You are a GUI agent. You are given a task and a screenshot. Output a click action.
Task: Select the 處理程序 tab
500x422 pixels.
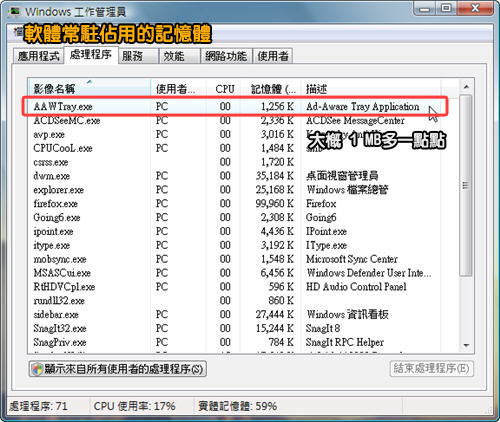click(91, 54)
